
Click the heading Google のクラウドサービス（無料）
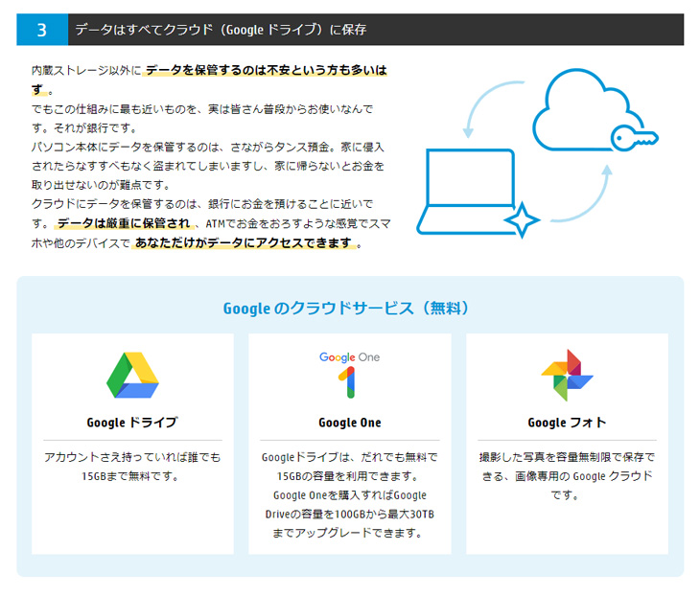tap(350, 309)
